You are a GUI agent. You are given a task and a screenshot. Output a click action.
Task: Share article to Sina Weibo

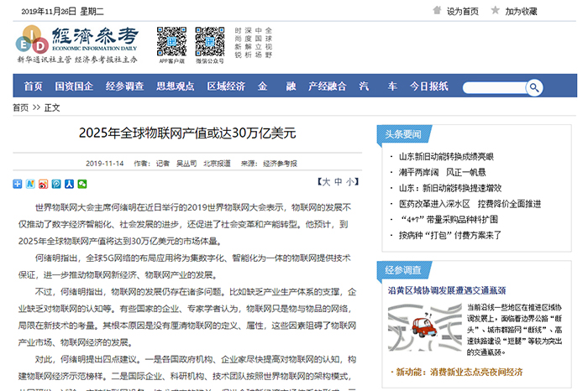(x=44, y=184)
